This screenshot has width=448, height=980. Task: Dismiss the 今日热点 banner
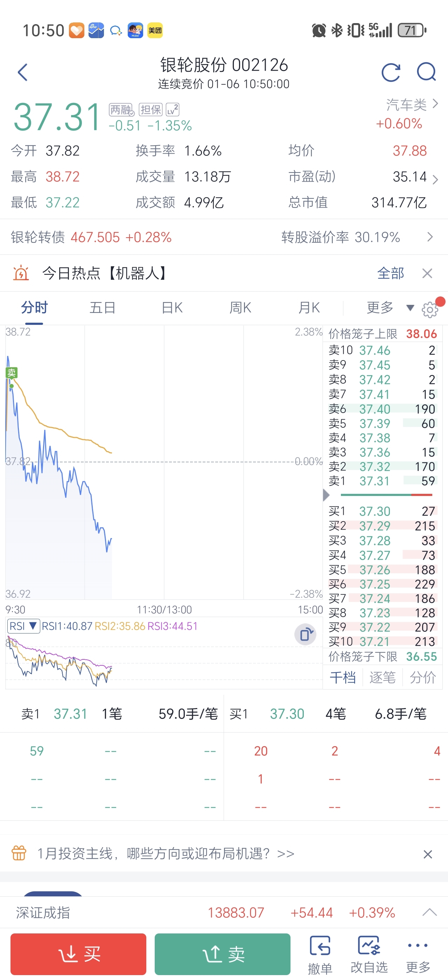(x=427, y=273)
